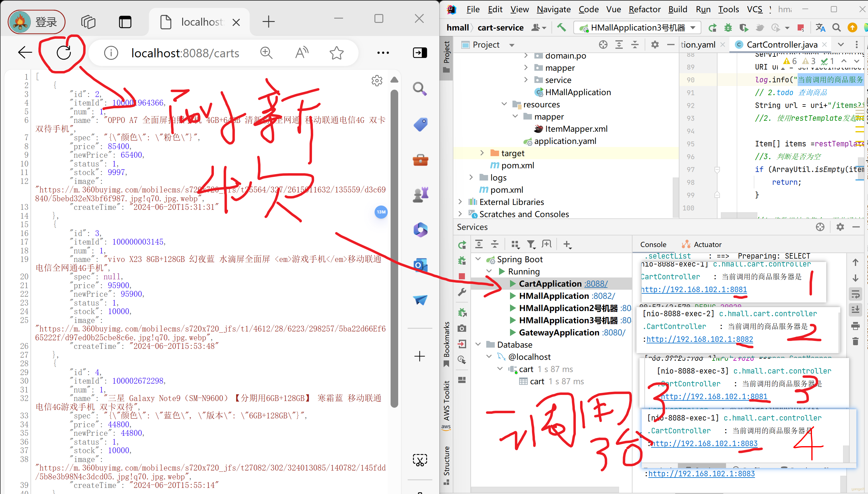This screenshot has height=494, width=868.
Task: Open the Navigate menu
Action: [554, 9]
